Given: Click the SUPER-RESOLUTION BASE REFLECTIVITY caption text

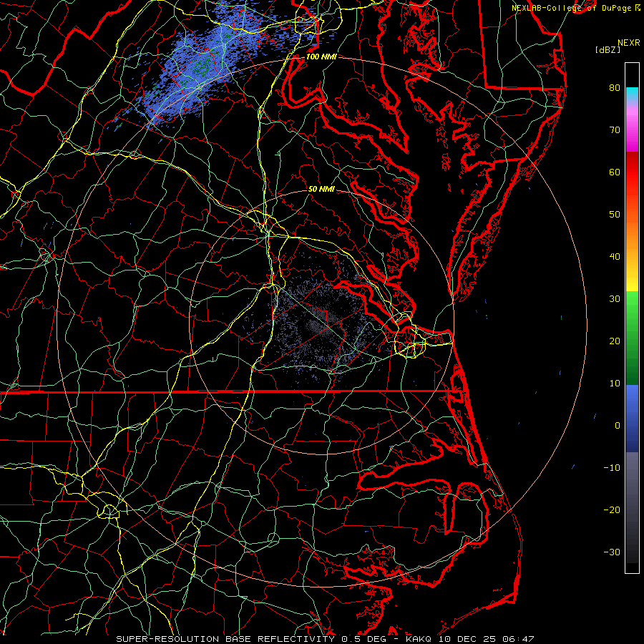Looking at the screenshot, I should click(x=225, y=639).
